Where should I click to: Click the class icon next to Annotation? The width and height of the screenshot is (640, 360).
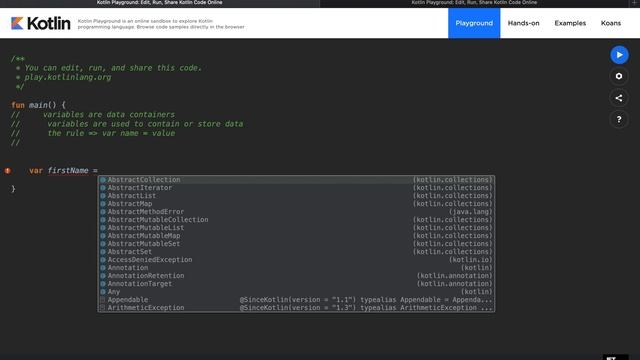click(103, 268)
